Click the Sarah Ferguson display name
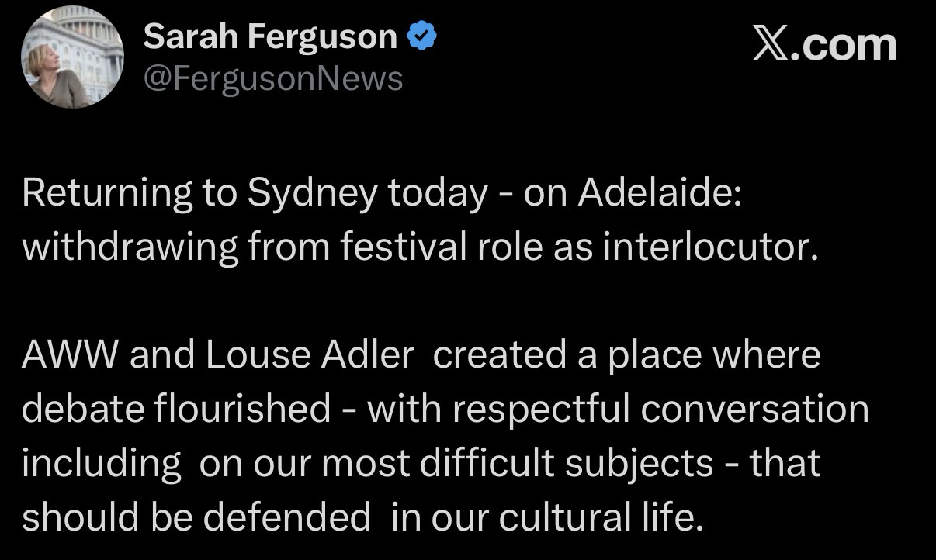This screenshot has height=560, width=936. pos(270,36)
